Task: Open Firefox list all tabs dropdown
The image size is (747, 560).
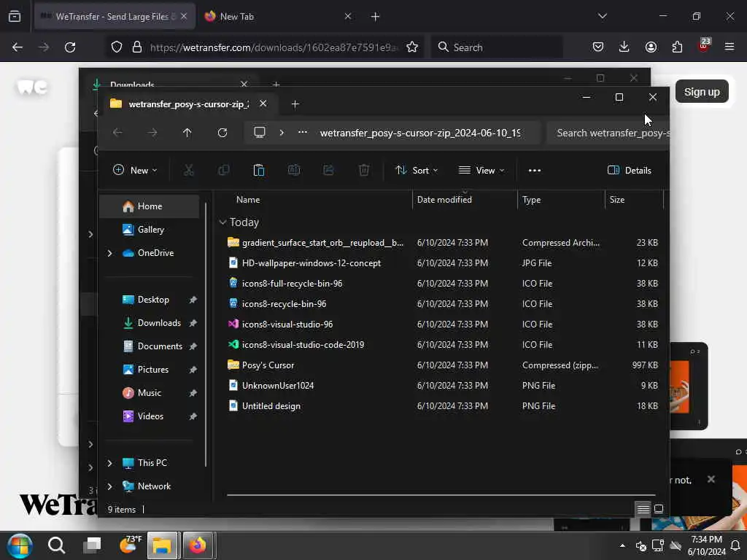Action: tap(602, 16)
